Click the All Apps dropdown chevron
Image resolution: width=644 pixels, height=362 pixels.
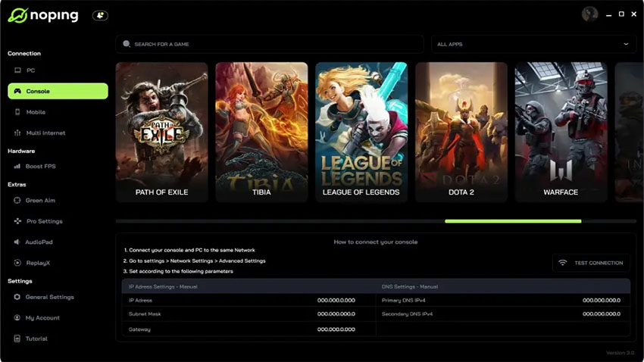click(626, 44)
